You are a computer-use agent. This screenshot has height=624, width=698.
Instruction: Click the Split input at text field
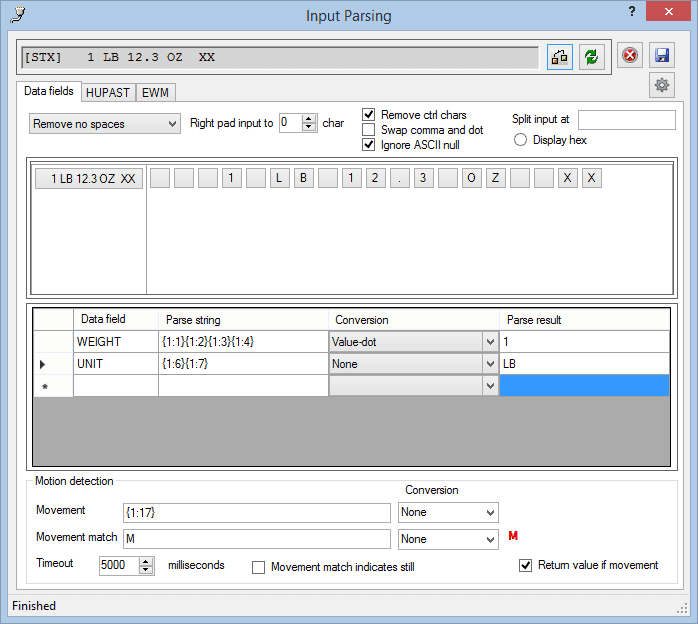click(x=626, y=120)
